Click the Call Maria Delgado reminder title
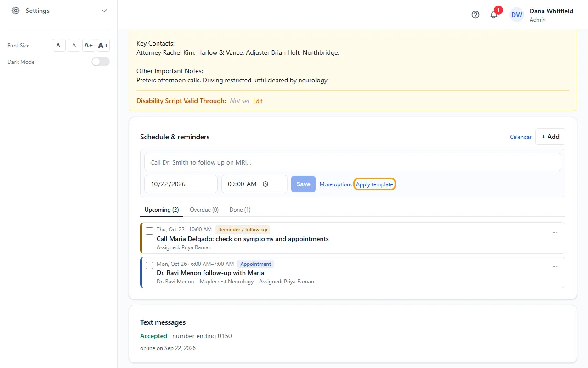588x368 pixels. (x=243, y=239)
